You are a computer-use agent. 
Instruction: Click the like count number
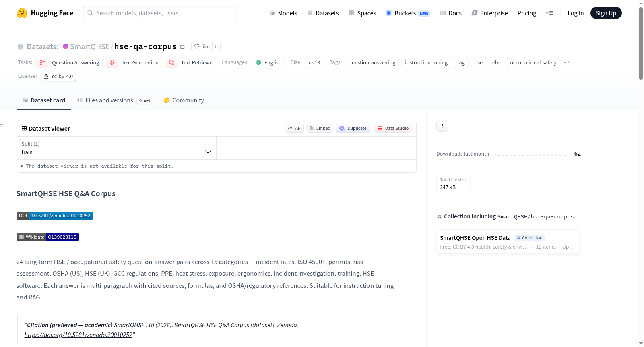point(216,46)
